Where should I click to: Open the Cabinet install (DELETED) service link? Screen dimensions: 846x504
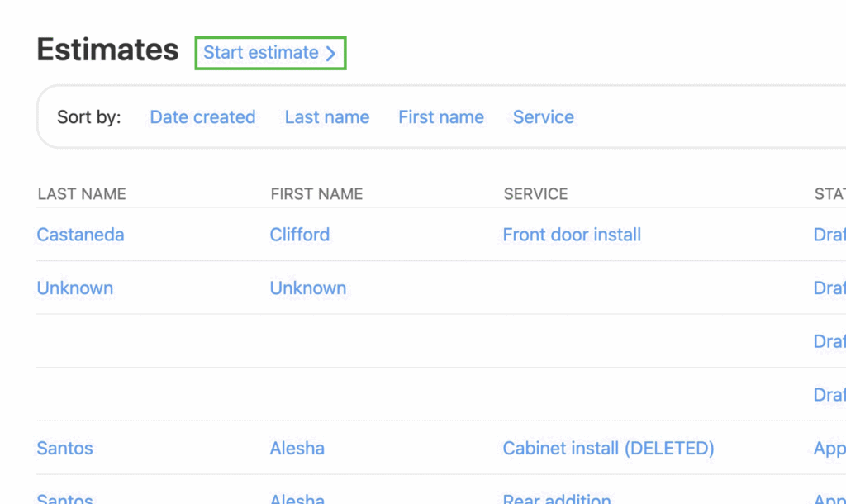pos(608,449)
